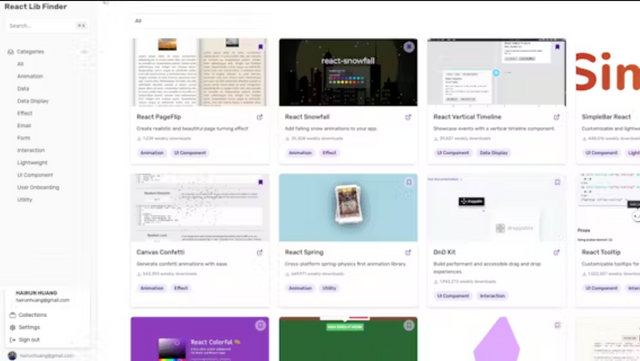Click Animation tag on React PageFlip card
The image size is (640, 361).
click(x=152, y=153)
